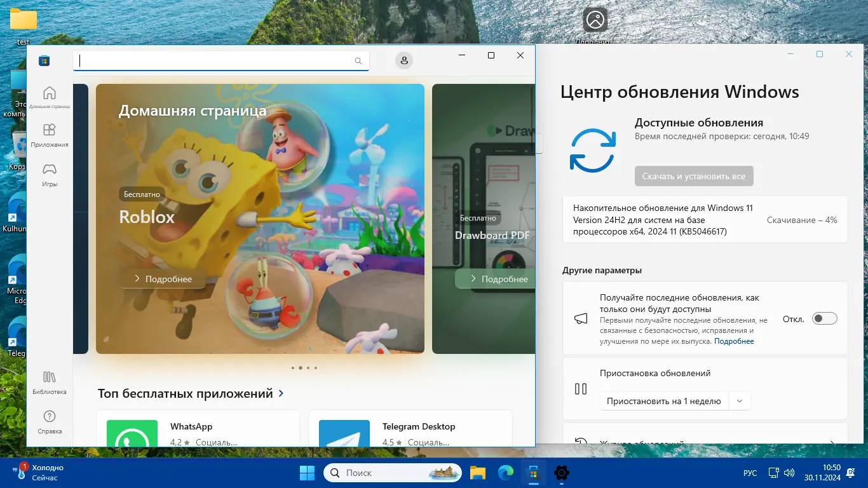Click the Поиск search box on the taskbar
868x488 pixels.
pyautogui.click(x=394, y=473)
